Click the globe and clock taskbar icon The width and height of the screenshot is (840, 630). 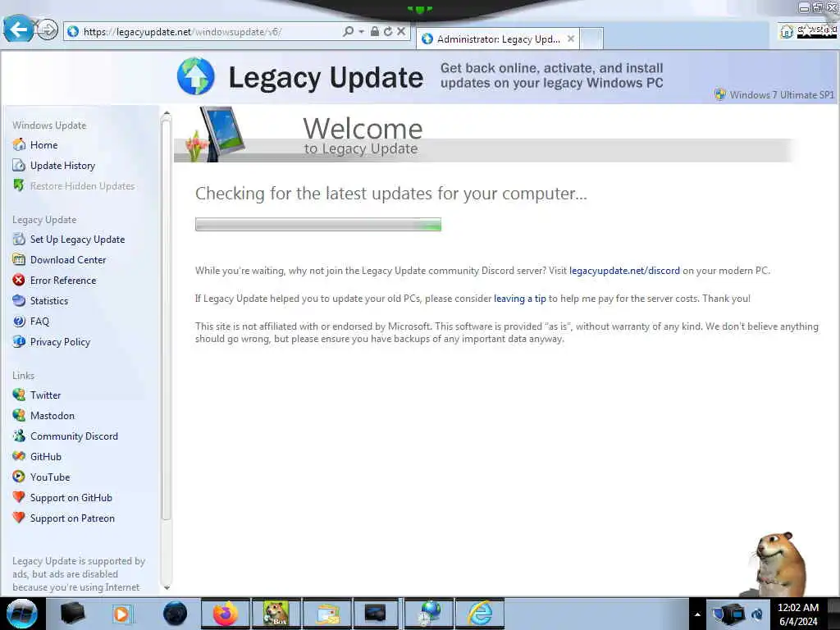point(429,614)
